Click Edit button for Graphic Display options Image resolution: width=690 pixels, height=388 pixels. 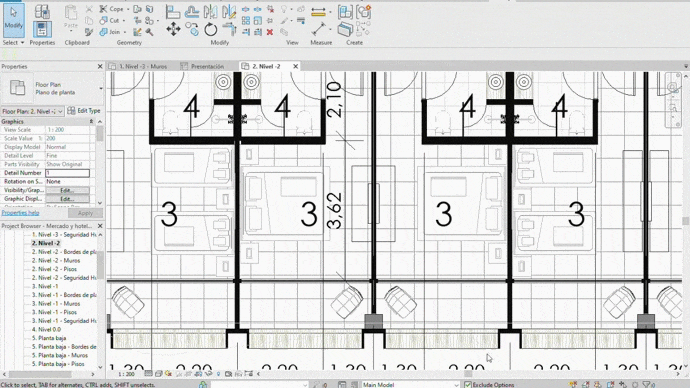point(67,199)
